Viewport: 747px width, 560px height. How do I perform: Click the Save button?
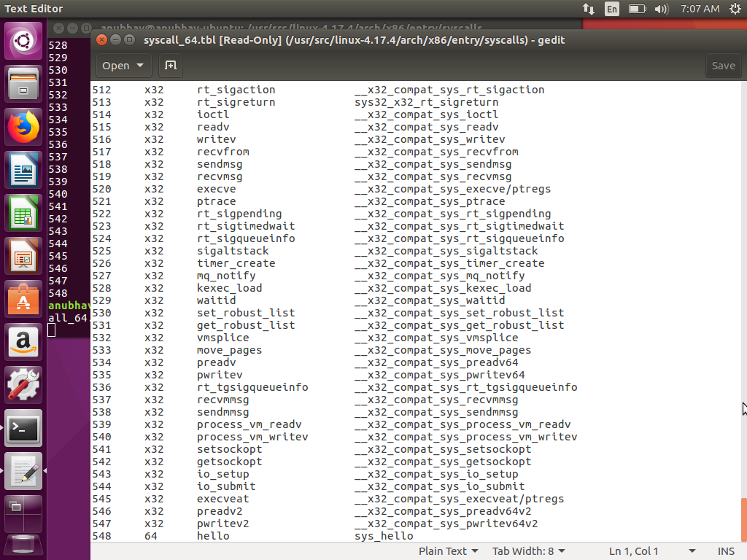tap(723, 66)
